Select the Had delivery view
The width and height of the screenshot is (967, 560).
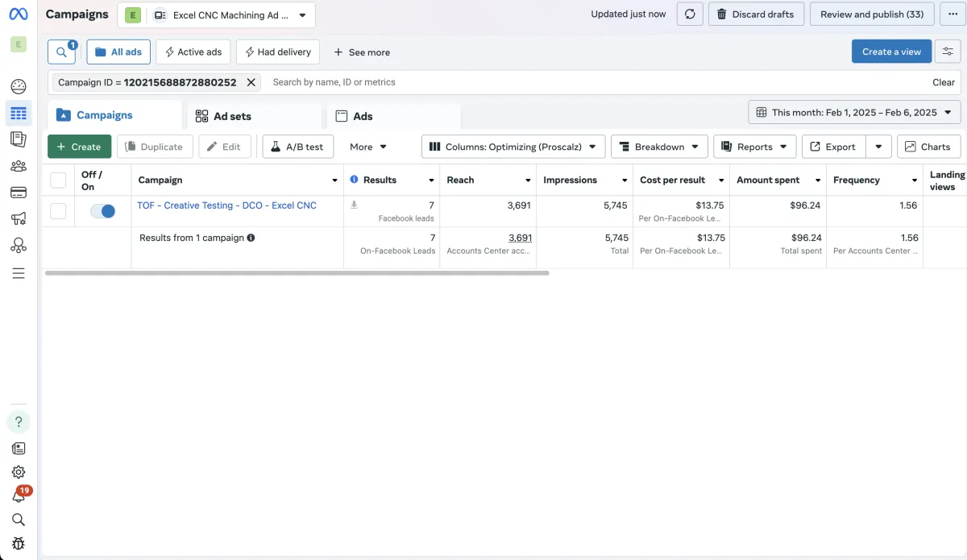278,52
